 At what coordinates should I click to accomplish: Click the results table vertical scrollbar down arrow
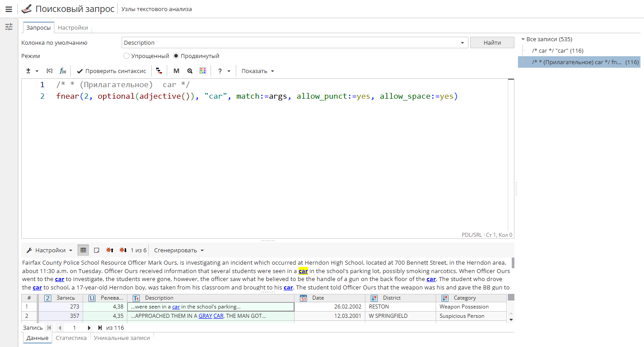pyautogui.click(x=511, y=319)
